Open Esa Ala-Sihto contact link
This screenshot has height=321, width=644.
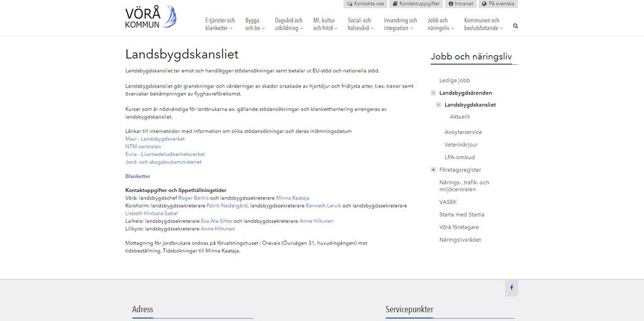(x=216, y=221)
